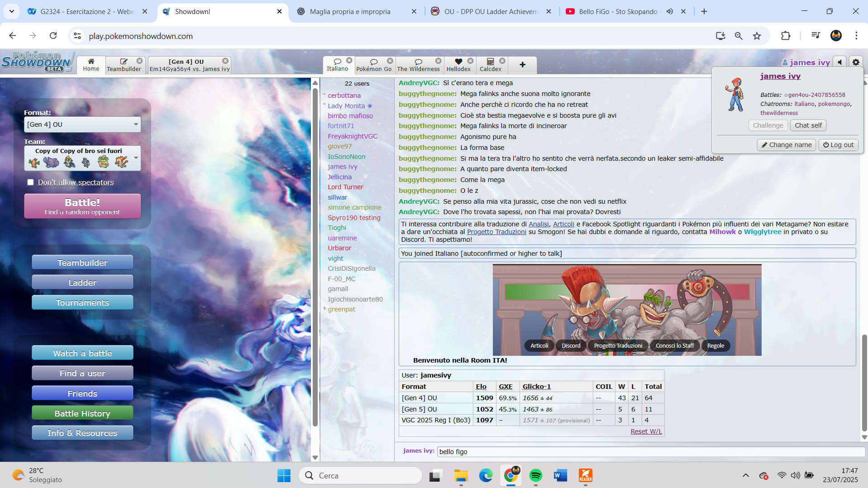The width and height of the screenshot is (868, 488).
Task: Switch to the Home tab
Action: tap(91, 65)
